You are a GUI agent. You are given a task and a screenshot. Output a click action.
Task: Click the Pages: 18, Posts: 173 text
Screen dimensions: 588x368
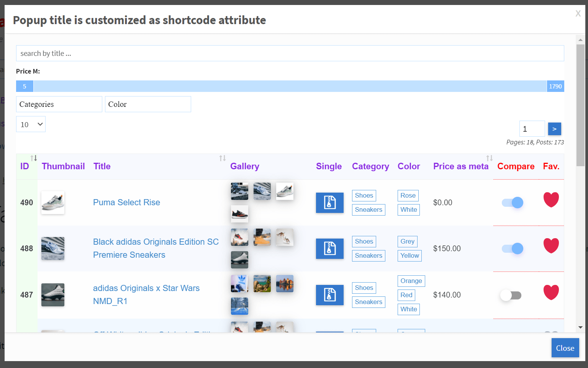[535, 142]
